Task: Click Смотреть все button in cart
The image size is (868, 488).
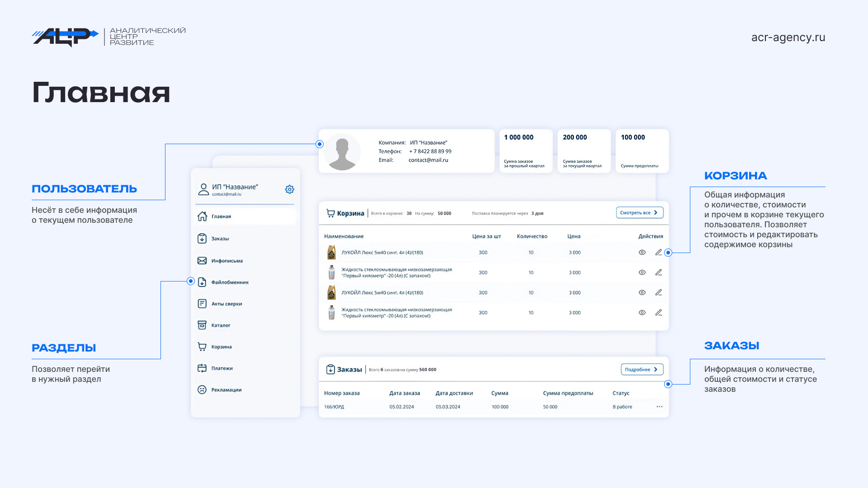Action: pyautogui.click(x=639, y=213)
